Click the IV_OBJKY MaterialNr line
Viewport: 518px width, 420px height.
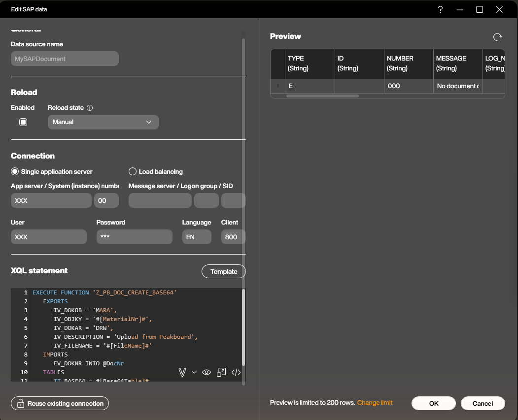[x=103, y=319]
